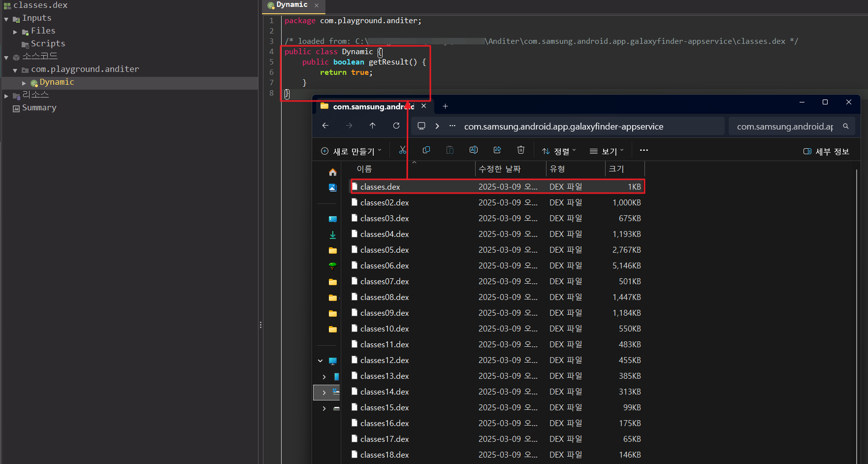Click the Cut scissors icon in Explorer toolbar
Screen dimensions: 868x464
click(403, 150)
